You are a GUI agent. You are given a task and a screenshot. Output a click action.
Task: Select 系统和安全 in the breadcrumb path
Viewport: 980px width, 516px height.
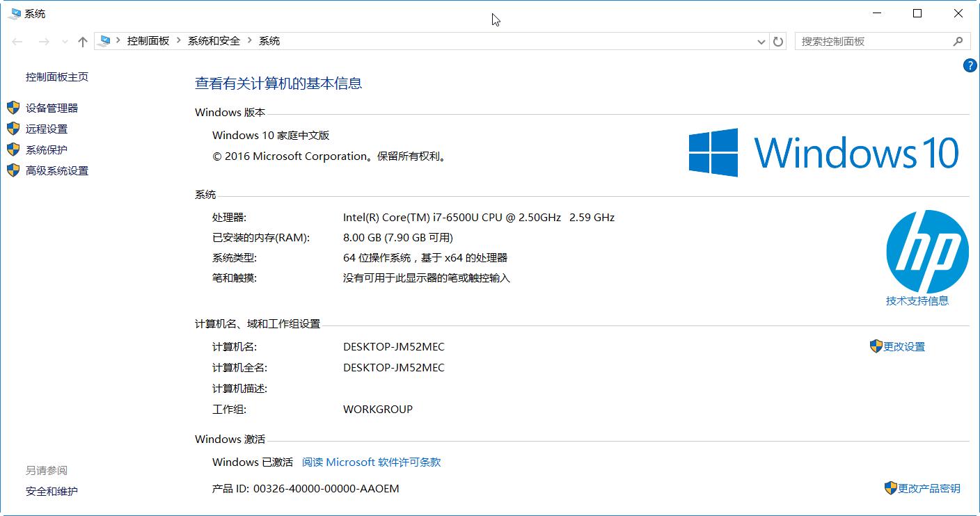(x=214, y=41)
